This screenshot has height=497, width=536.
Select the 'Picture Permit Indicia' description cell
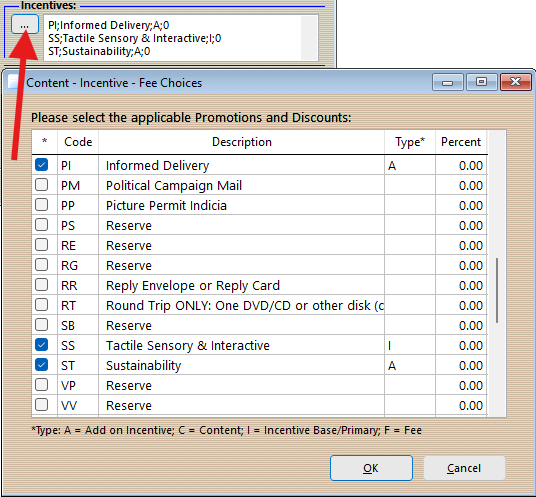point(242,205)
